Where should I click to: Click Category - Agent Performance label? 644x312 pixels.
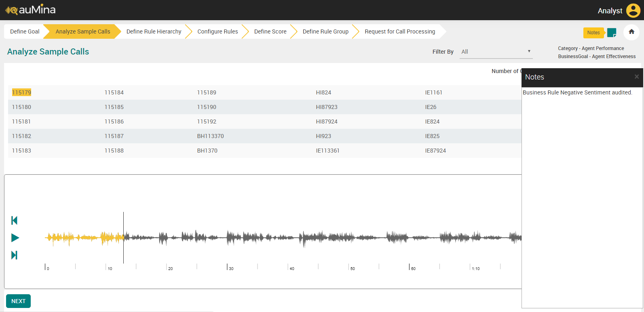591,48
